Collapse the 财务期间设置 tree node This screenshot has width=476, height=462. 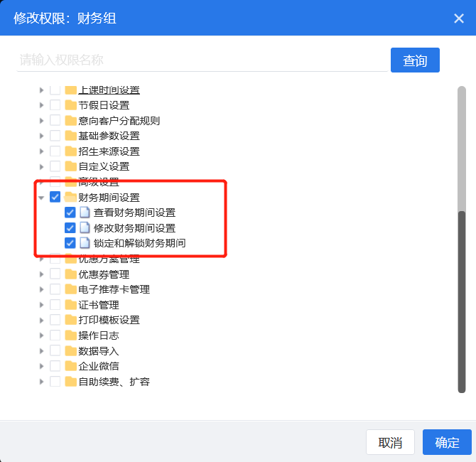tap(41, 198)
